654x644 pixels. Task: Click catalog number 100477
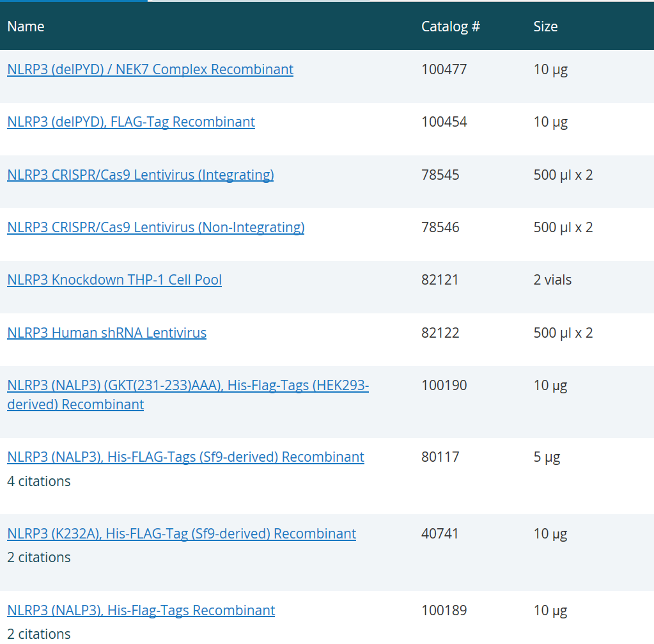(x=444, y=69)
